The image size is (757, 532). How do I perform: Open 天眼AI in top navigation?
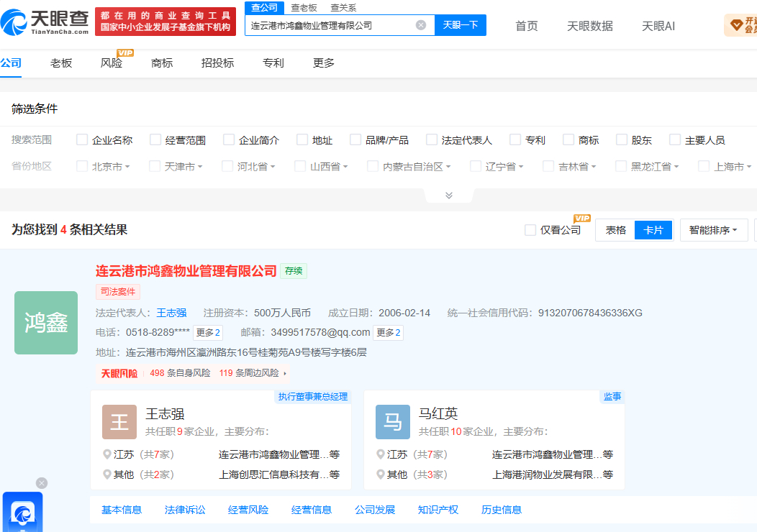tap(658, 26)
